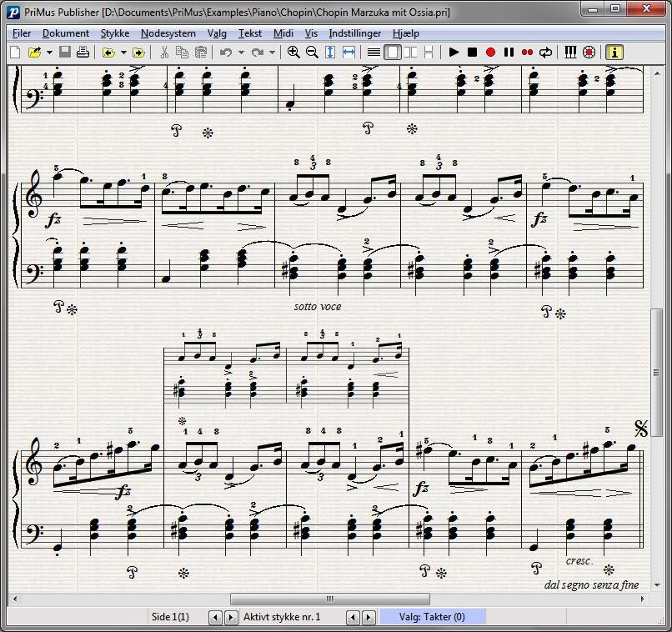The image size is (672, 632).
Task: Undo the last action
Action: [x=225, y=53]
